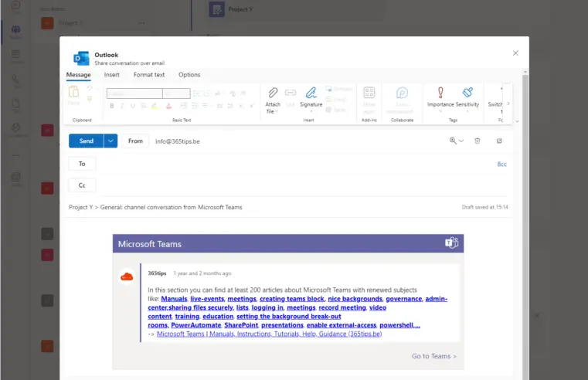Open the live-events hyperlink

pyautogui.click(x=207, y=299)
